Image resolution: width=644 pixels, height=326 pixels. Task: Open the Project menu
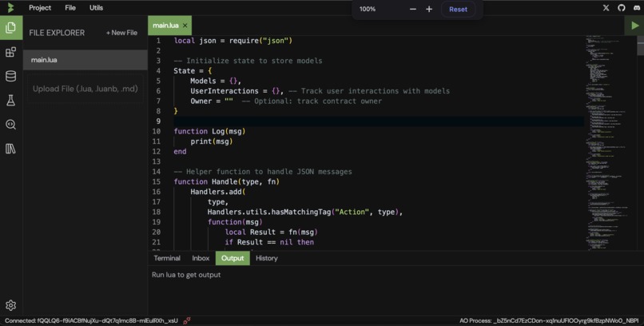[40, 8]
